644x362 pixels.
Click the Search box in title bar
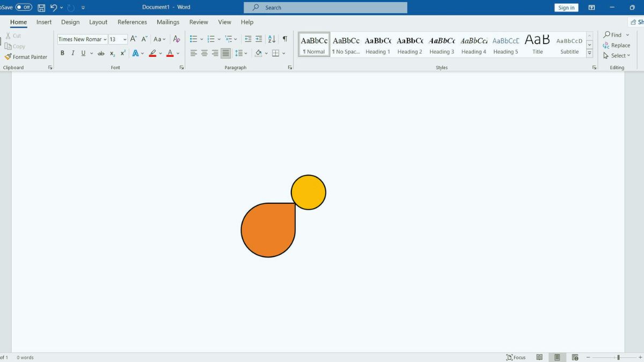click(325, 8)
